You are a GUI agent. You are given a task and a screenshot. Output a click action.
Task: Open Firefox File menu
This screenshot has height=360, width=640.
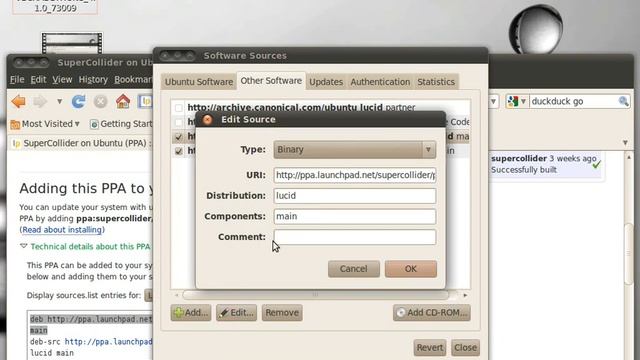click(17, 80)
